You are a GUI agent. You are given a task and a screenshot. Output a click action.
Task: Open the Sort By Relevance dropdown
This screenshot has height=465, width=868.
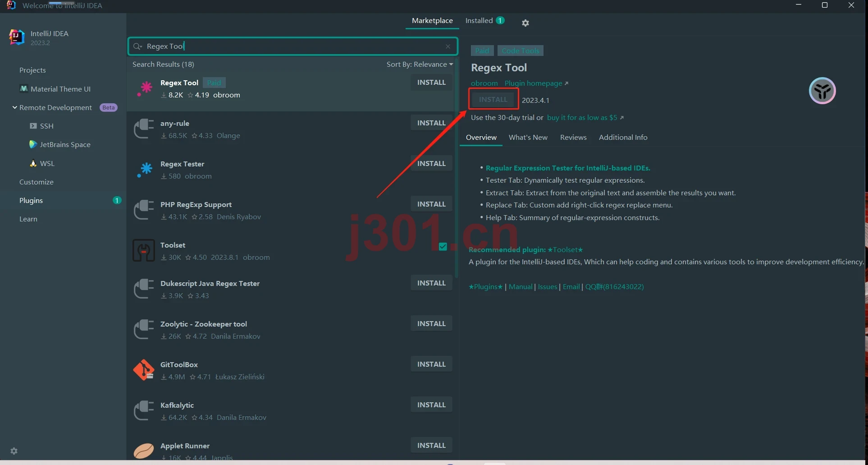click(420, 64)
